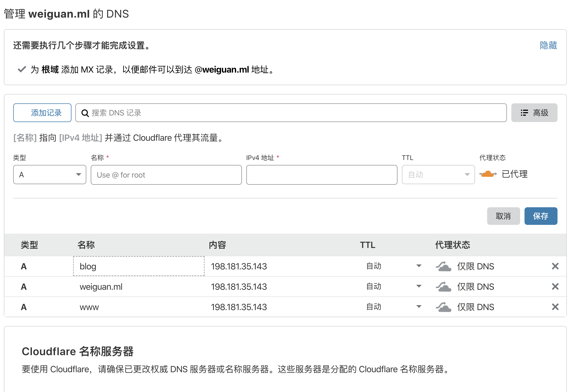Focus the IPv4 地址 input field

(x=322, y=175)
